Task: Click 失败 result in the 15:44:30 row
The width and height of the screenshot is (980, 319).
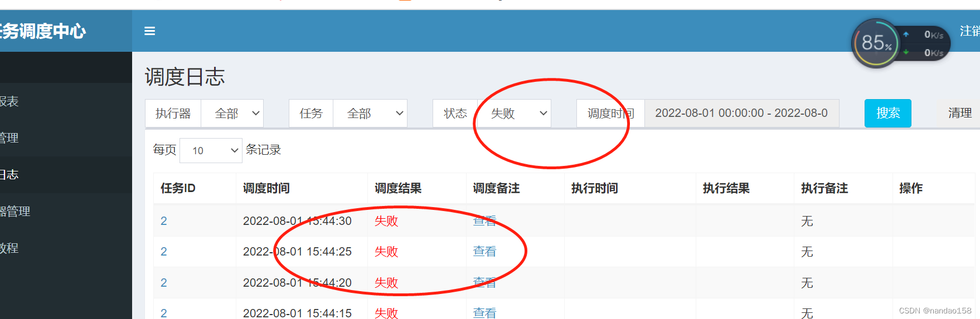Action: click(386, 221)
